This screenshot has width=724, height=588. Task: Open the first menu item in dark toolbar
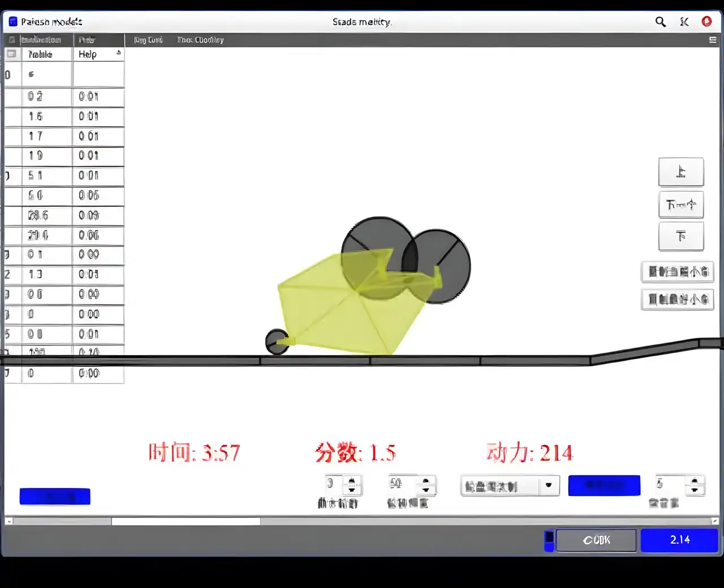point(148,40)
